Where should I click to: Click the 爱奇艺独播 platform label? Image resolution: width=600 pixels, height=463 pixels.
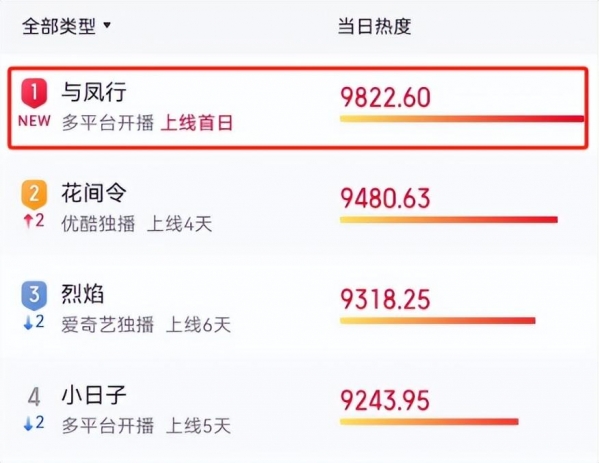pyautogui.click(x=109, y=324)
